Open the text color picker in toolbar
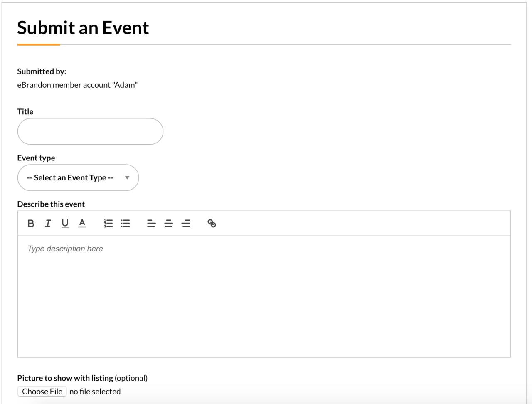Image resolution: width=532 pixels, height=404 pixels. (82, 224)
